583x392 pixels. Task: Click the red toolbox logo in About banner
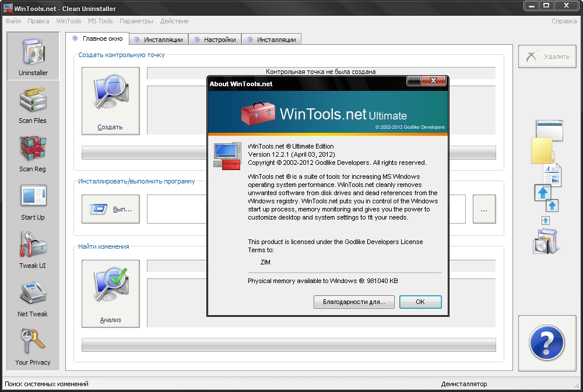[x=258, y=114]
